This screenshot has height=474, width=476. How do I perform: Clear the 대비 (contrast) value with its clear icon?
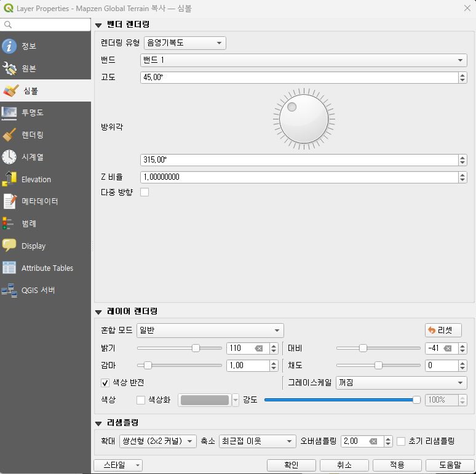click(448, 348)
